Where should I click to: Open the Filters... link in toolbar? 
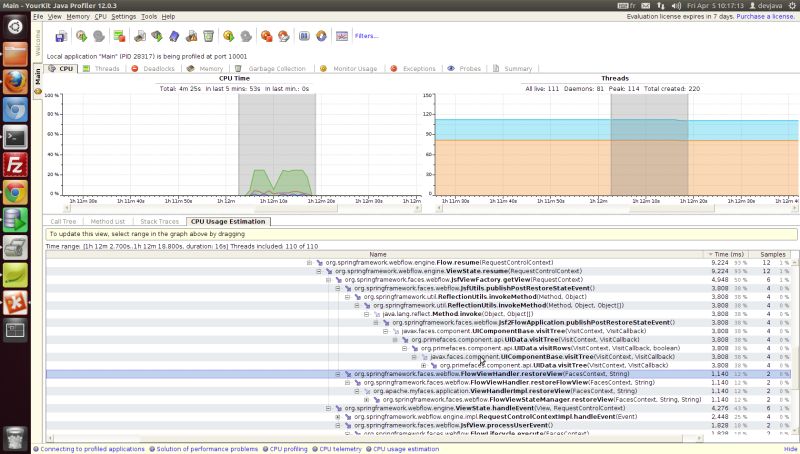366,36
